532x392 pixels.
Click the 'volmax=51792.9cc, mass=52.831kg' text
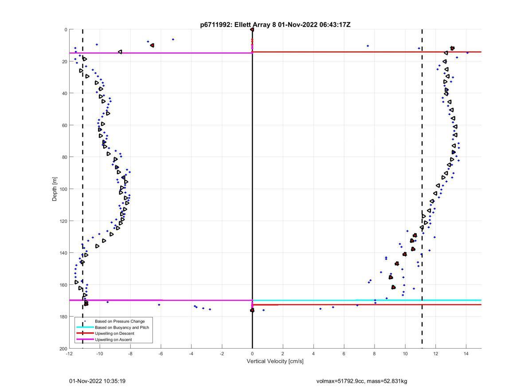tap(362, 381)
